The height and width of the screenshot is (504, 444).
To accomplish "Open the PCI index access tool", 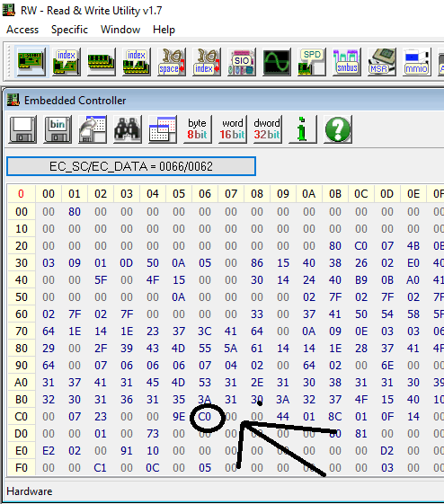I will (67, 62).
